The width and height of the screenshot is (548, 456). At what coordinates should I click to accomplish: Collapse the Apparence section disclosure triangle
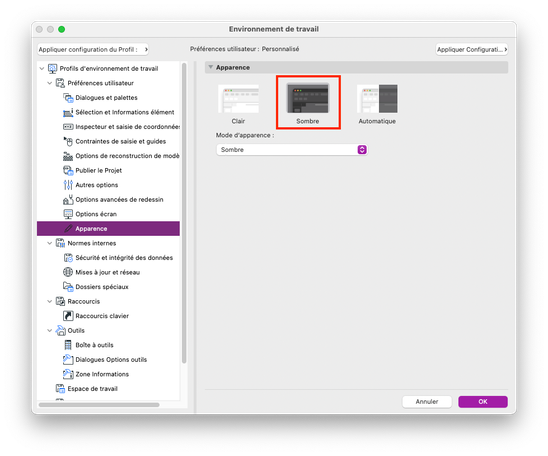pyautogui.click(x=211, y=67)
